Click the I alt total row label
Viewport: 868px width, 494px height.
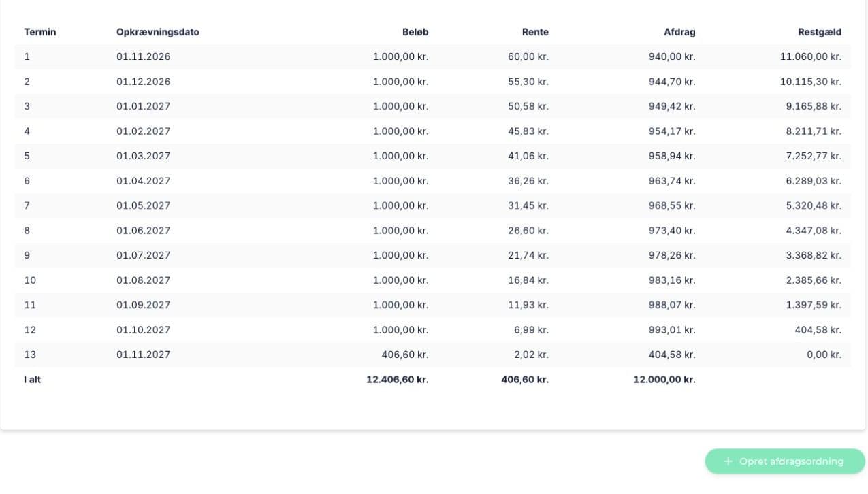point(33,380)
